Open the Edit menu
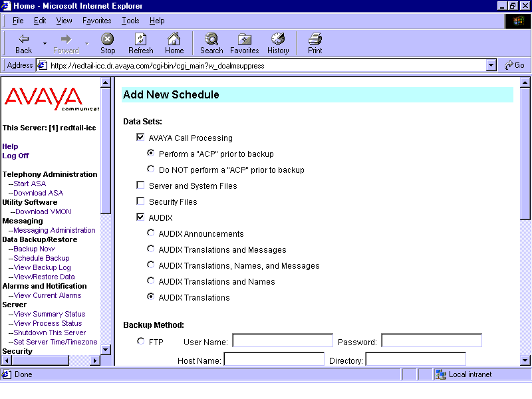This screenshot has width=532, height=399. click(x=40, y=21)
